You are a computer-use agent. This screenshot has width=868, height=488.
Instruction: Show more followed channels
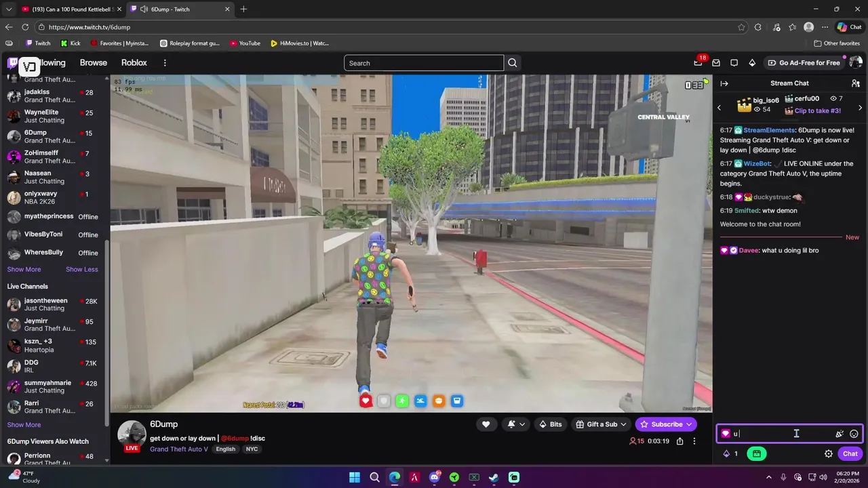tap(24, 269)
